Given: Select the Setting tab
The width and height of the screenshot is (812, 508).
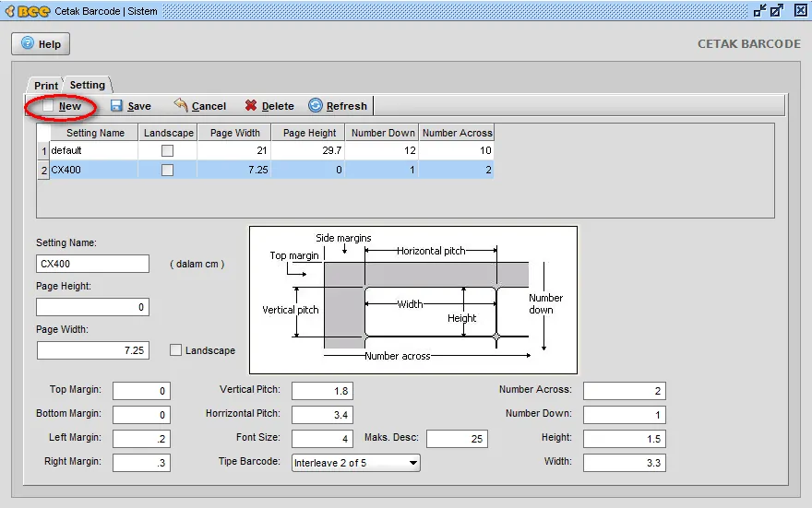Looking at the screenshot, I should [88, 85].
